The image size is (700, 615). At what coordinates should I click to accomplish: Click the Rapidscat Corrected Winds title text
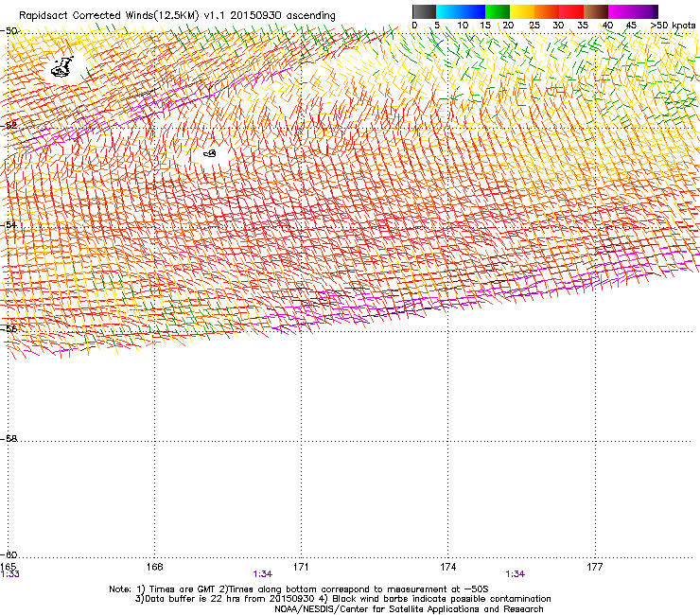pos(177,15)
